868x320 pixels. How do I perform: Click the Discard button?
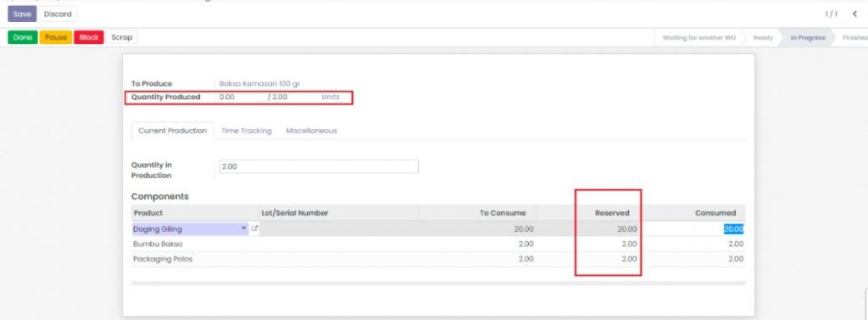58,14
